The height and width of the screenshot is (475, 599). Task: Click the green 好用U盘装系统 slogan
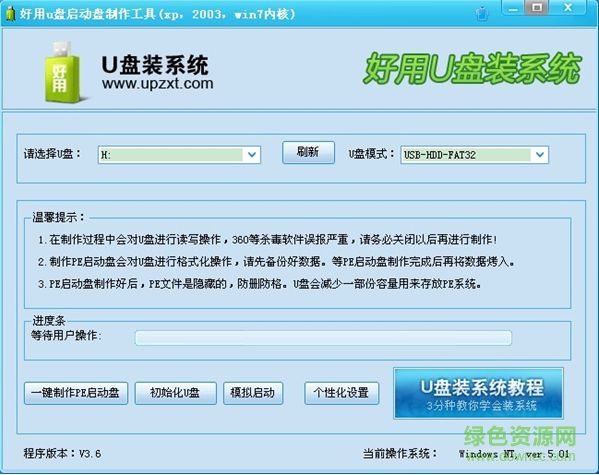[472, 69]
